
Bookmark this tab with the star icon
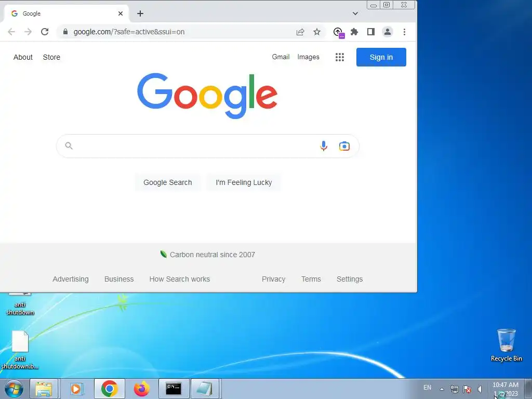click(x=317, y=32)
